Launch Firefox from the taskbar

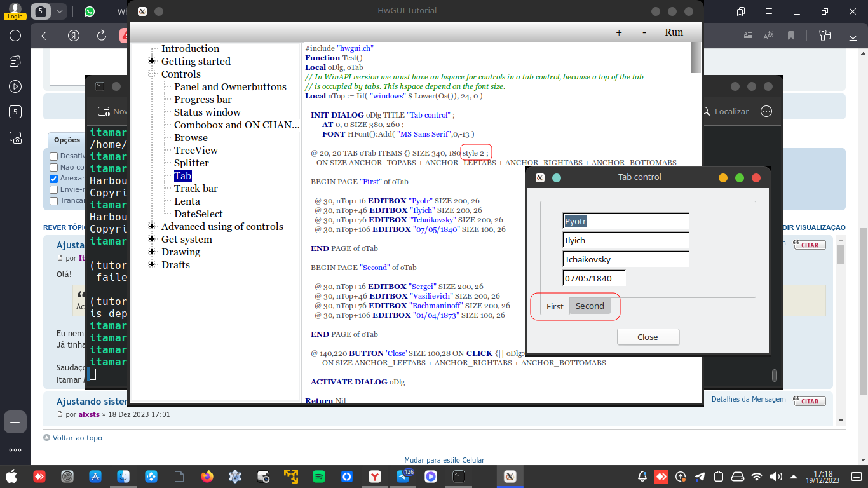pyautogui.click(x=207, y=476)
